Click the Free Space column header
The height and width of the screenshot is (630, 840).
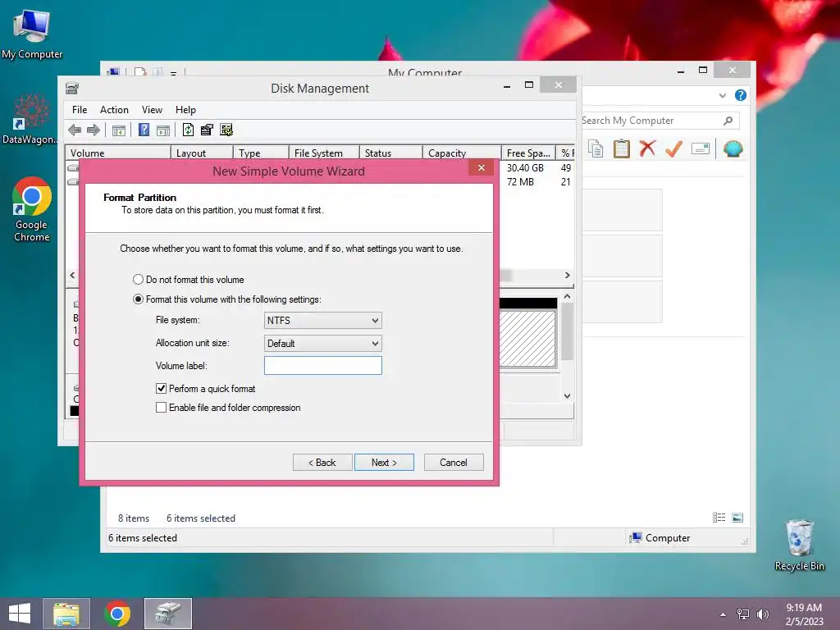pyautogui.click(x=529, y=153)
